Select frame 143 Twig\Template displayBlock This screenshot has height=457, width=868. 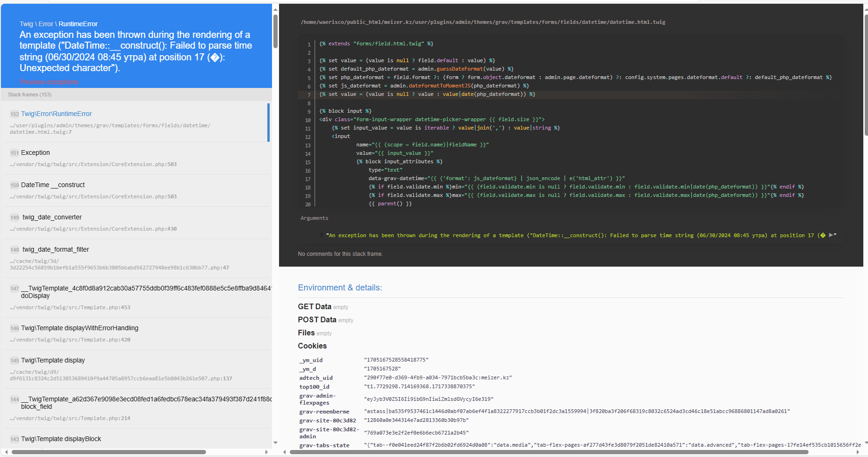[x=137, y=439]
